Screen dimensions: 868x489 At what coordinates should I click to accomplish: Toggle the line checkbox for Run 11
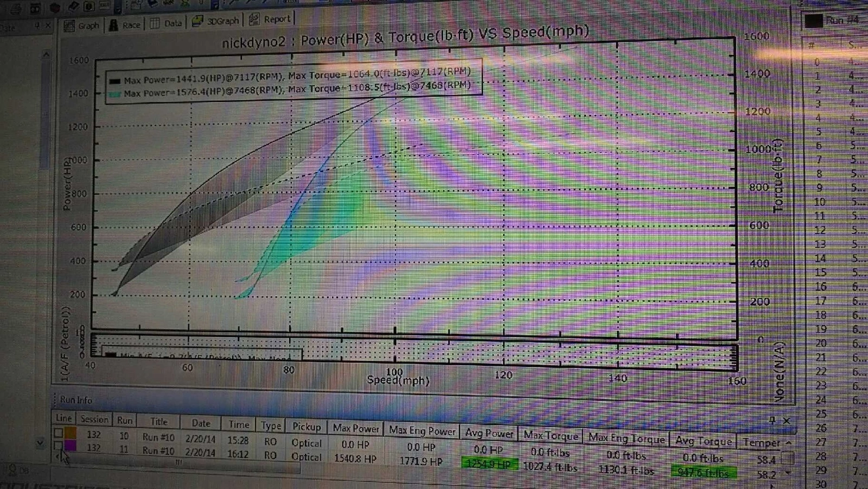pos(59,446)
